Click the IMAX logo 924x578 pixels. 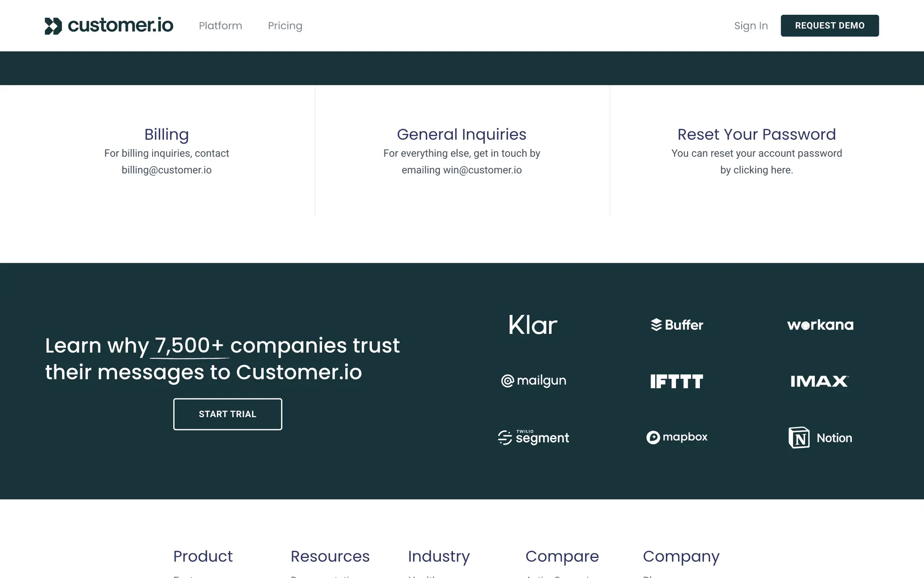coord(820,381)
